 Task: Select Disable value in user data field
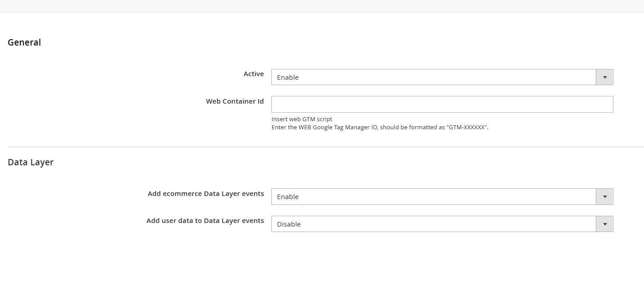pyautogui.click(x=288, y=224)
